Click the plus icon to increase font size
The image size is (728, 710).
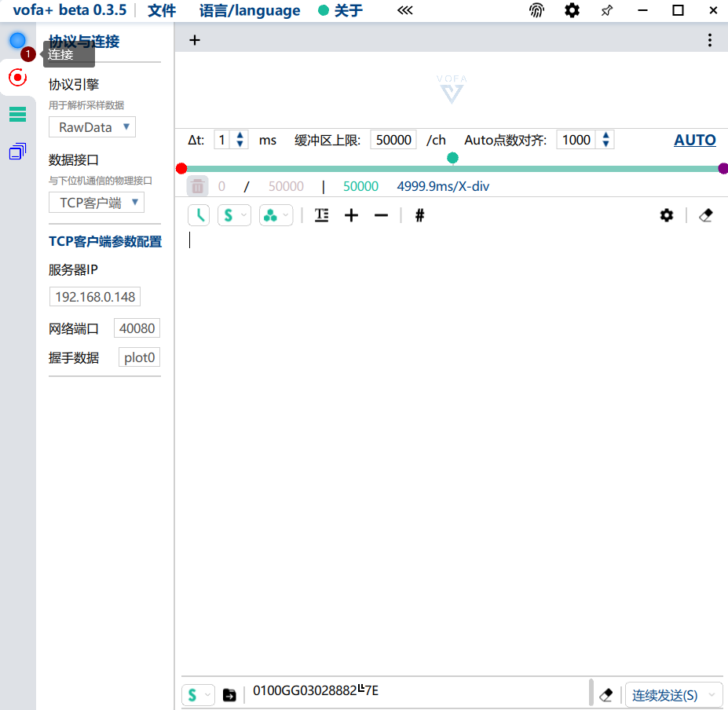tap(351, 215)
